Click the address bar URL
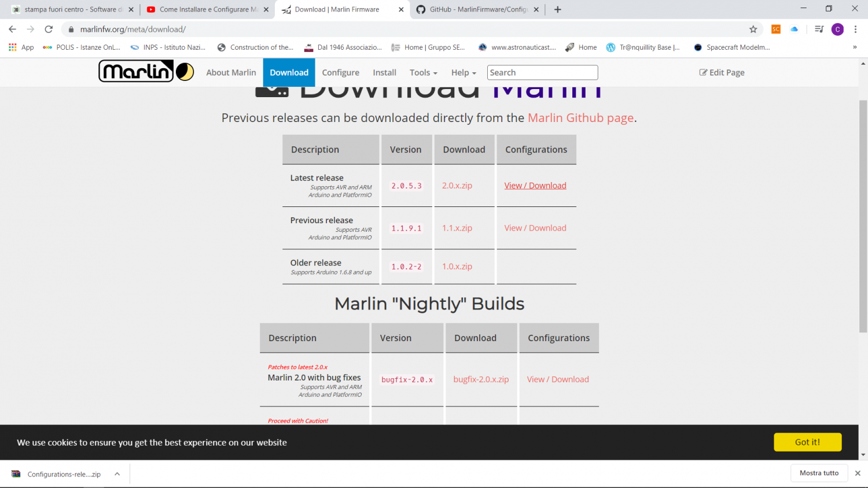 pyautogui.click(x=133, y=29)
